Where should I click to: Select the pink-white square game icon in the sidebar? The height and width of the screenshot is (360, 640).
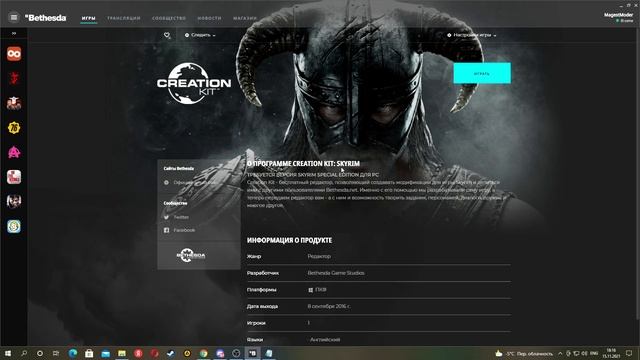coord(14,177)
